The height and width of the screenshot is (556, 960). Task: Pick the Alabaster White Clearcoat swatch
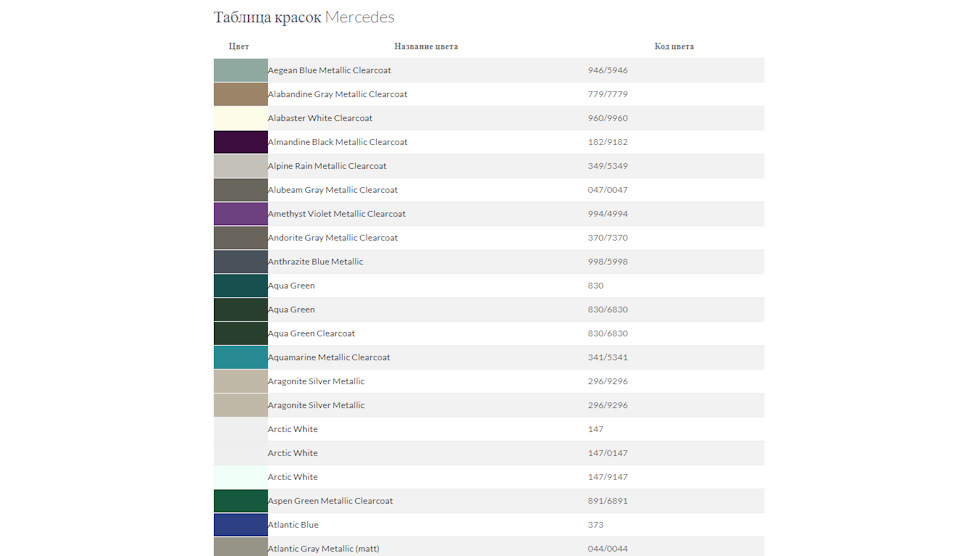241,118
